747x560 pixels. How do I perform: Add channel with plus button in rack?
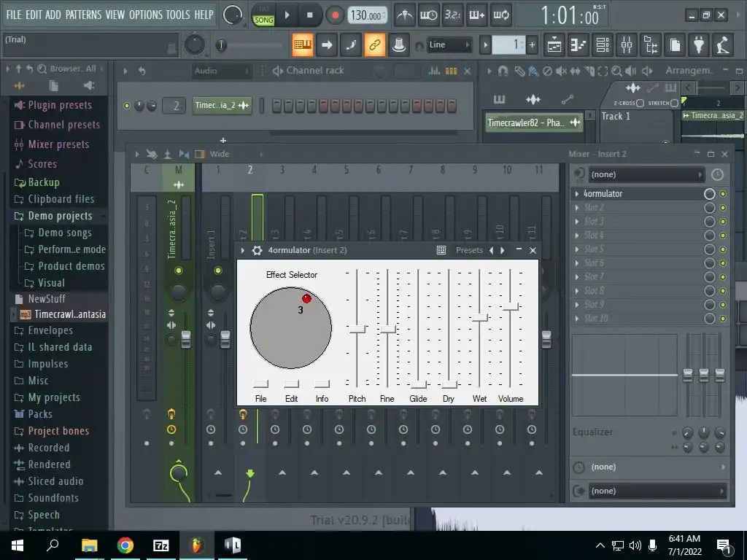(223, 141)
